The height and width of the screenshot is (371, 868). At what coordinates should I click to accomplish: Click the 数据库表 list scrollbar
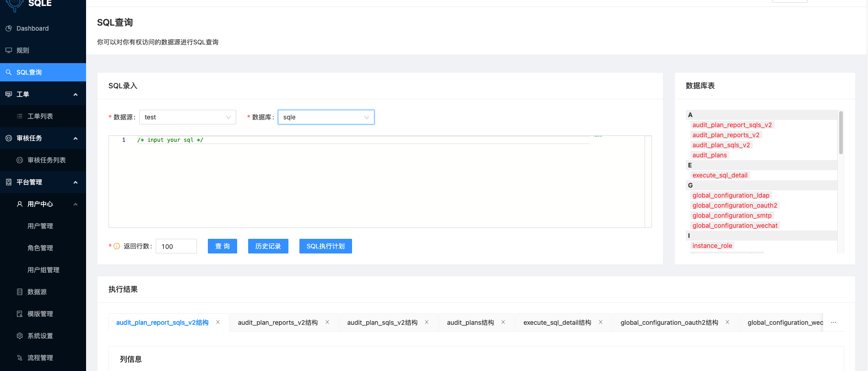coord(841,132)
